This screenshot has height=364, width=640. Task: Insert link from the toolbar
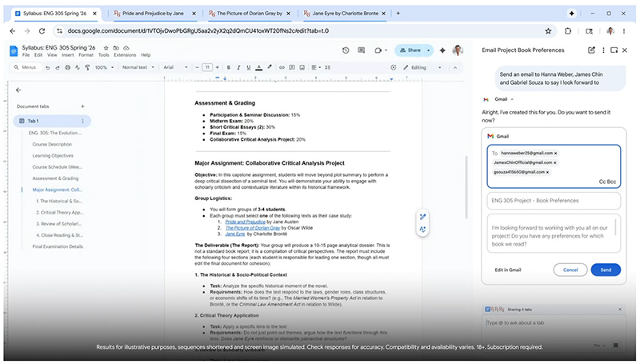tap(281, 68)
